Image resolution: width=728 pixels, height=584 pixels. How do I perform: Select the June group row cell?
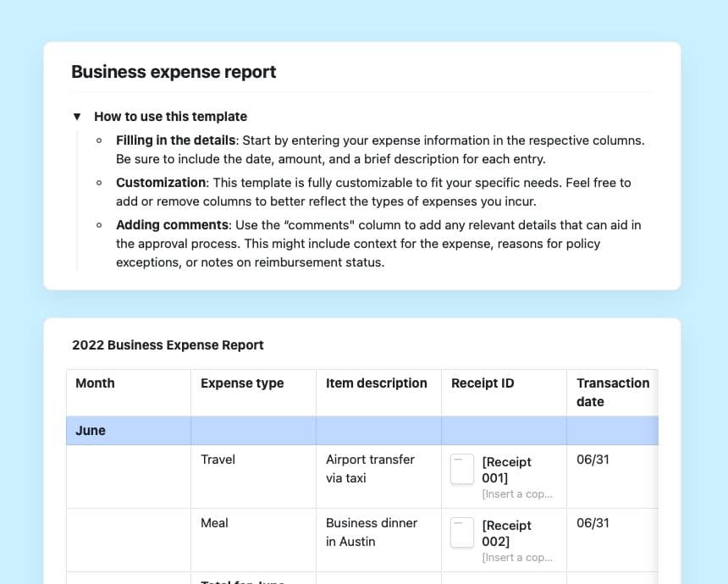pos(91,431)
